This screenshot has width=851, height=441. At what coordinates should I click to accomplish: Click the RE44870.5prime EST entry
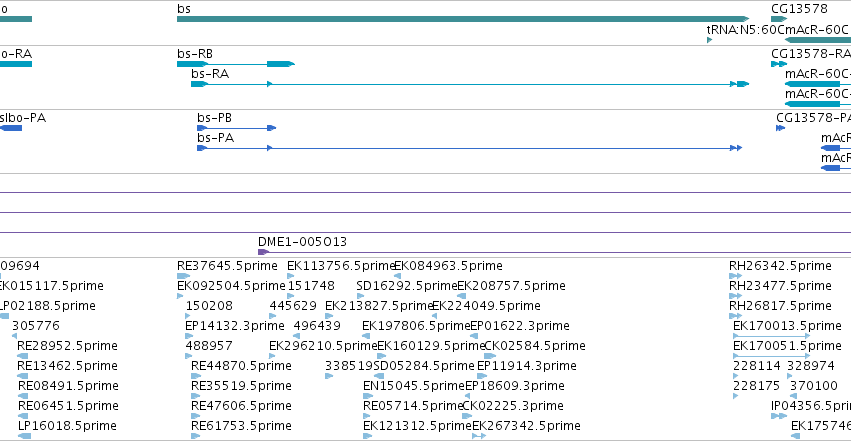[241, 366]
